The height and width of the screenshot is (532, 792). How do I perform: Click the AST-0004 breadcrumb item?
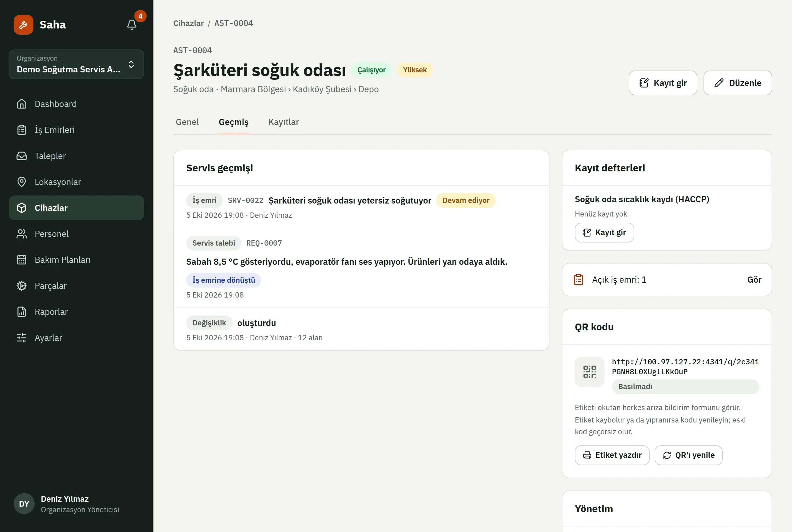[234, 23]
